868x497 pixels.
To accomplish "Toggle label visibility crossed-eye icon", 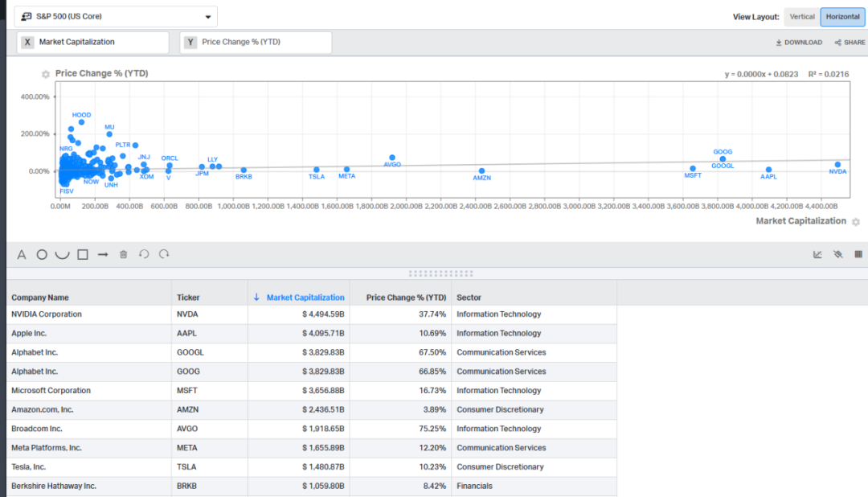I will 837,255.
